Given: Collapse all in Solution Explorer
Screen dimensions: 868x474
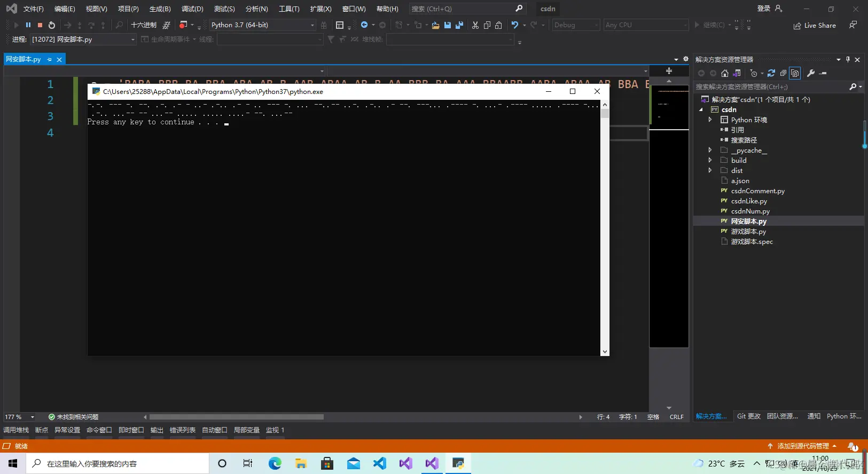Looking at the screenshot, I should [783, 73].
